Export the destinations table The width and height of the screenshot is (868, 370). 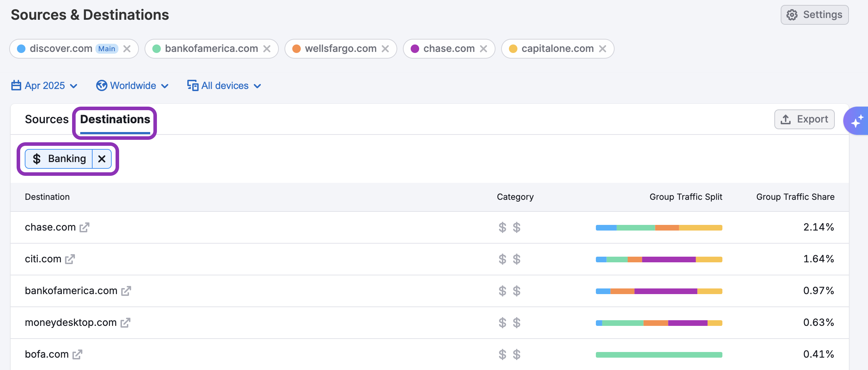804,119
